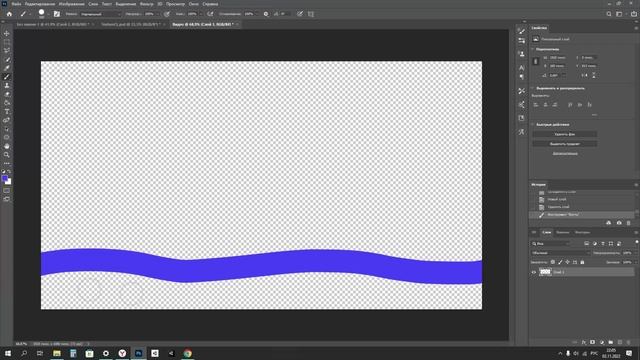Select the Move tool
The width and height of the screenshot is (640, 360).
7,33
